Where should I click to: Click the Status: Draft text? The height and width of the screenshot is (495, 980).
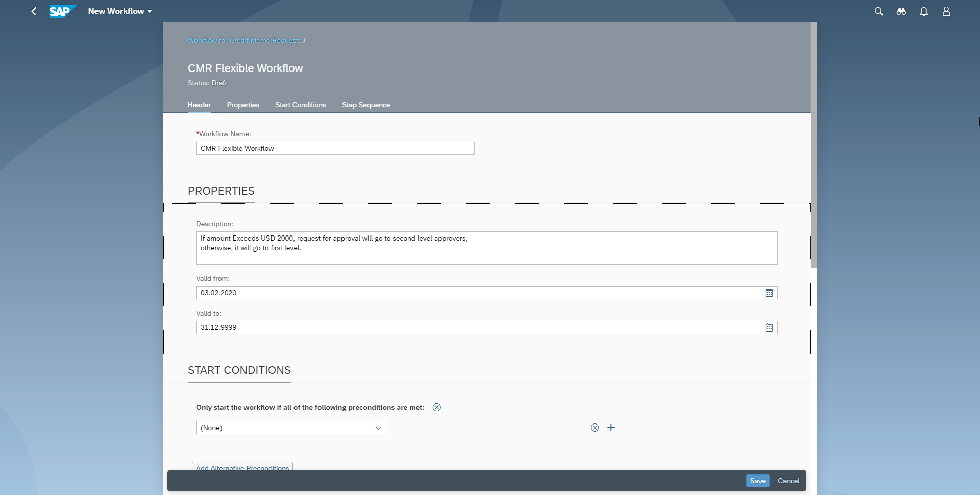[207, 83]
